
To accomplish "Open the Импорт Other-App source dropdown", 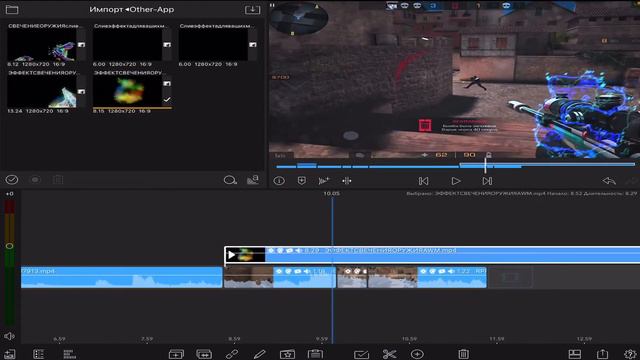I will click(x=131, y=9).
